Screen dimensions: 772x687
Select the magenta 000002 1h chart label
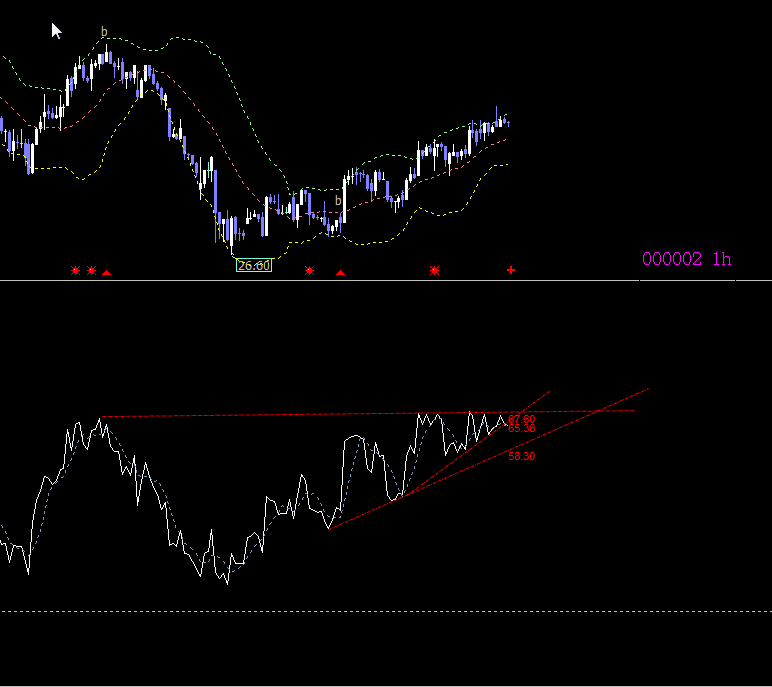pyautogui.click(x=687, y=259)
